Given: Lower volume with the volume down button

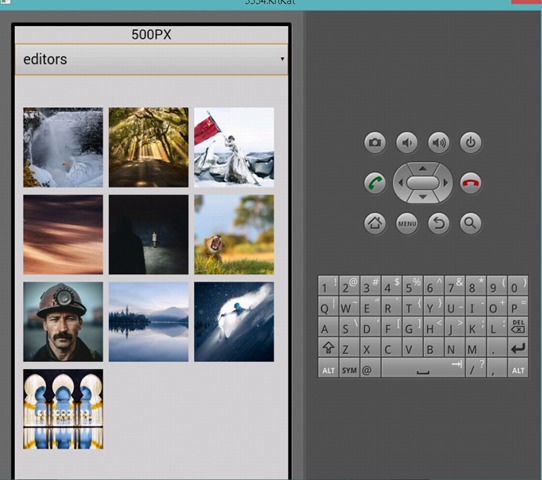Looking at the screenshot, I should 407,142.
